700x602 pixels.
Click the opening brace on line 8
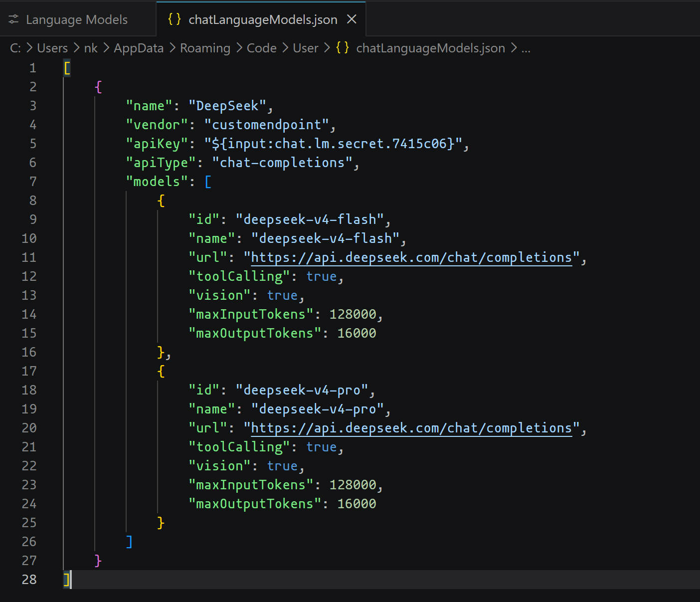point(161,201)
